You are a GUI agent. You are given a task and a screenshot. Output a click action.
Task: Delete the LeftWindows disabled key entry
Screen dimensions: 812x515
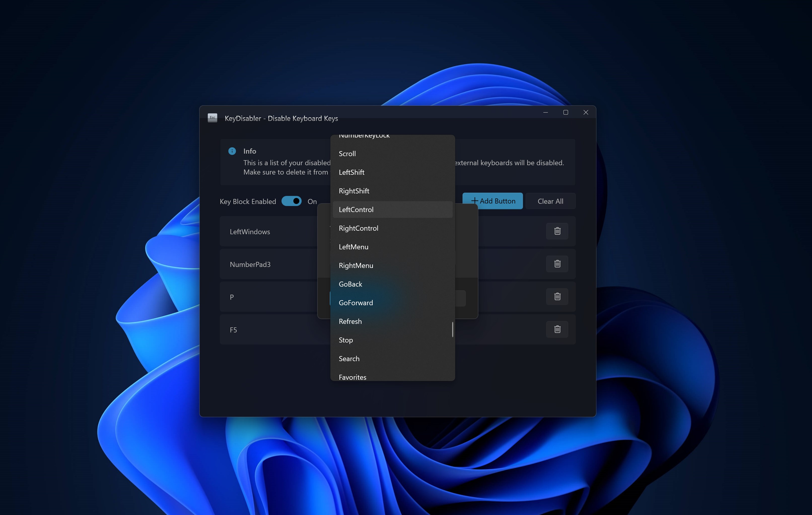pos(557,231)
